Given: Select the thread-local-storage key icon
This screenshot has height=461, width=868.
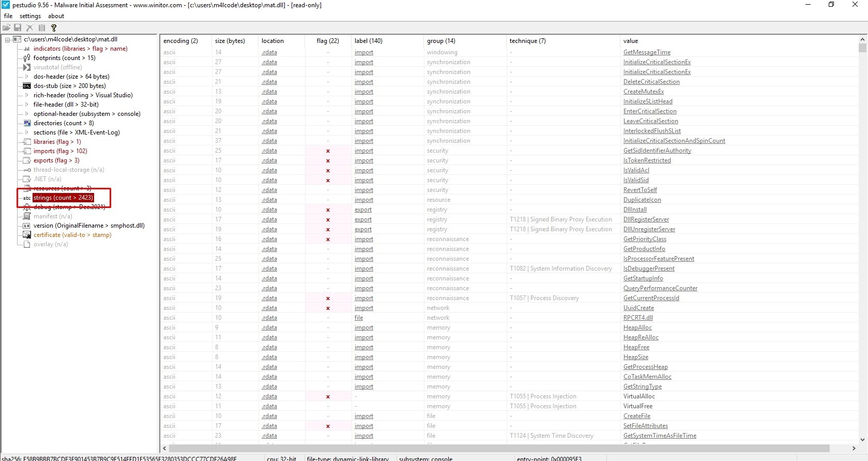Looking at the screenshot, I should coord(27,170).
